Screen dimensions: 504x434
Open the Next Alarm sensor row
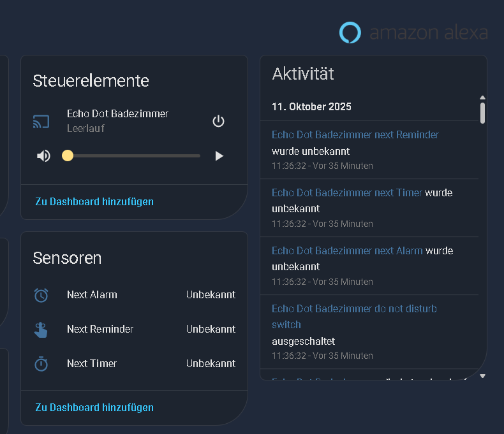coord(134,295)
